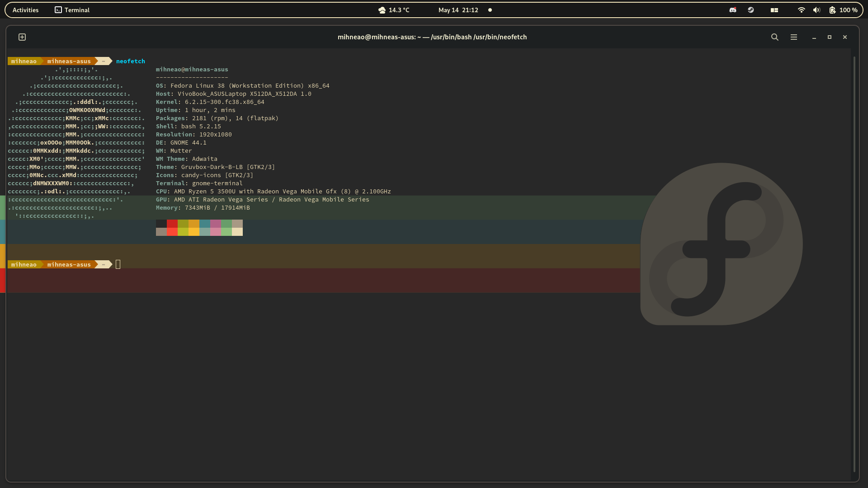Viewport: 868px width, 488px height.
Task: Click the 'mihneao' segment of the top prompt
Action: [x=24, y=61]
